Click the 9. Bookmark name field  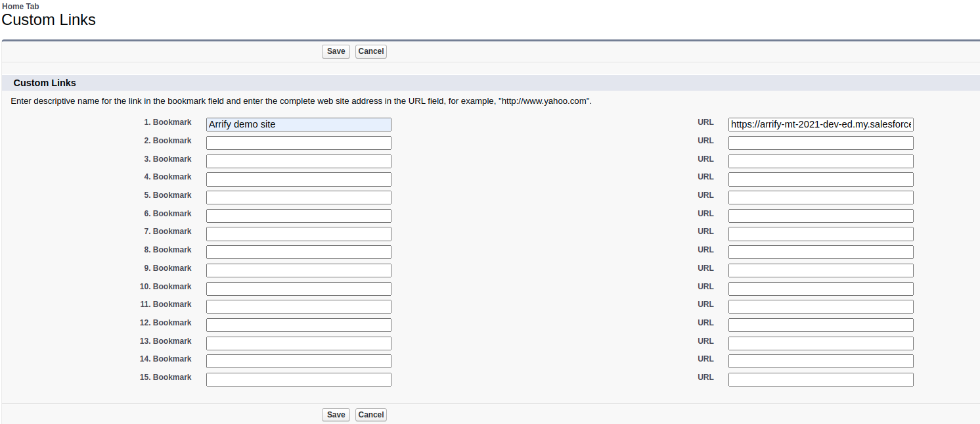(299, 270)
